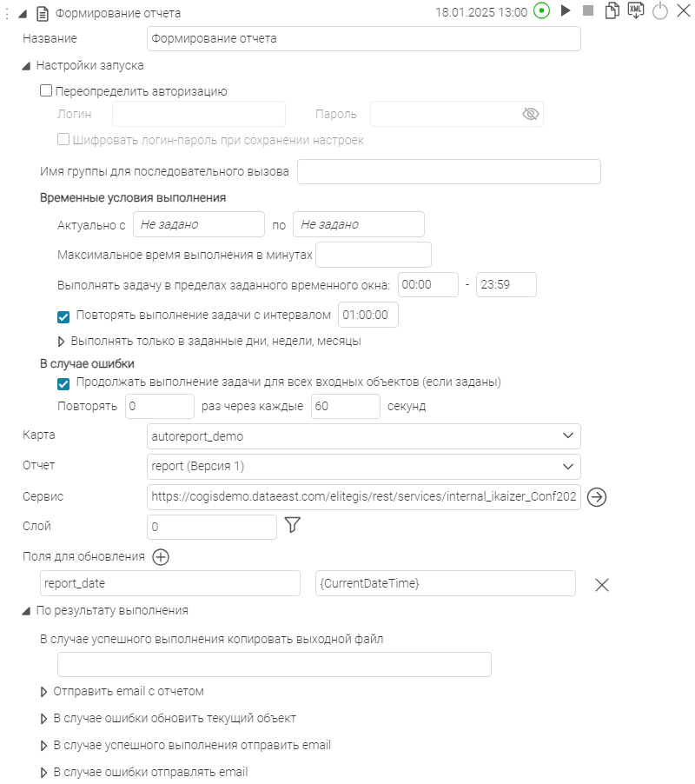
Task: Click the Название text field
Action: coord(363,39)
